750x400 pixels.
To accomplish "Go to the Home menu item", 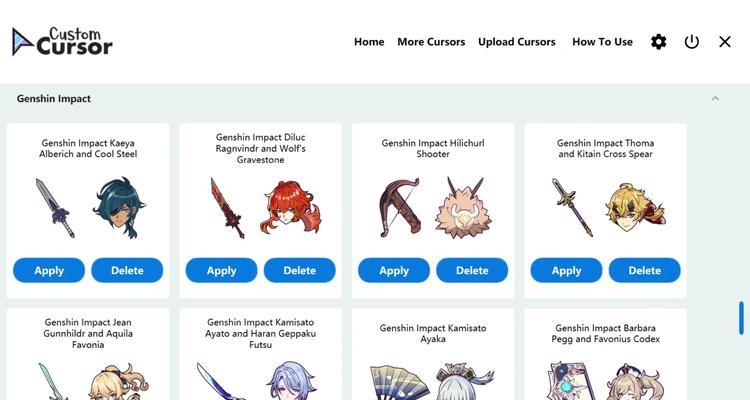I will [x=369, y=42].
